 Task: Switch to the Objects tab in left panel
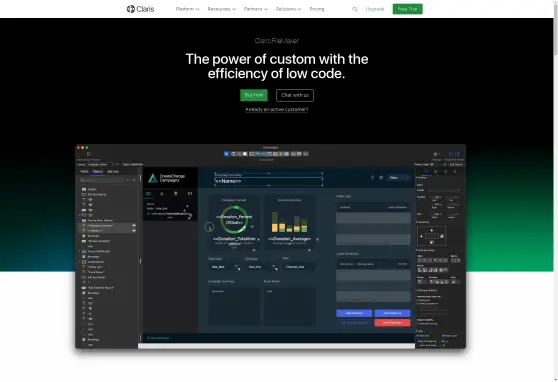(x=98, y=171)
